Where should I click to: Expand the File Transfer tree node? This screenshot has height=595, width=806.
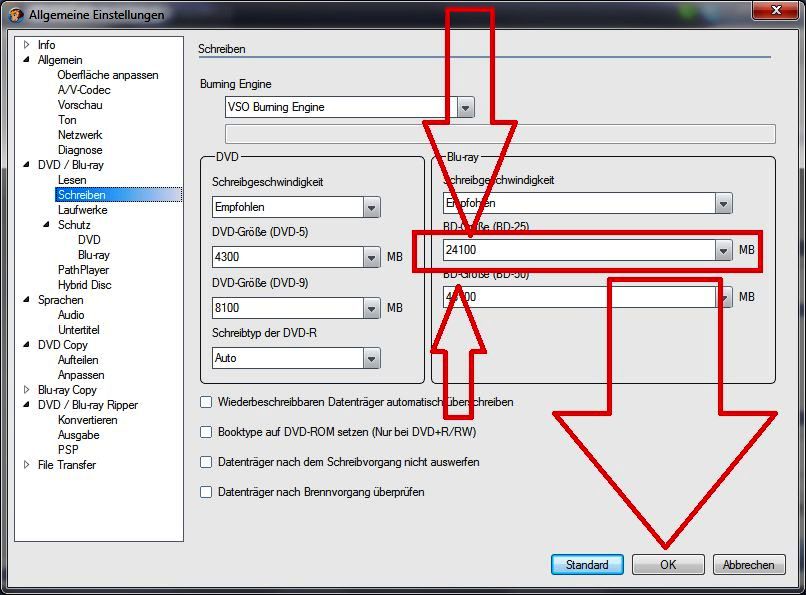pos(27,464)
